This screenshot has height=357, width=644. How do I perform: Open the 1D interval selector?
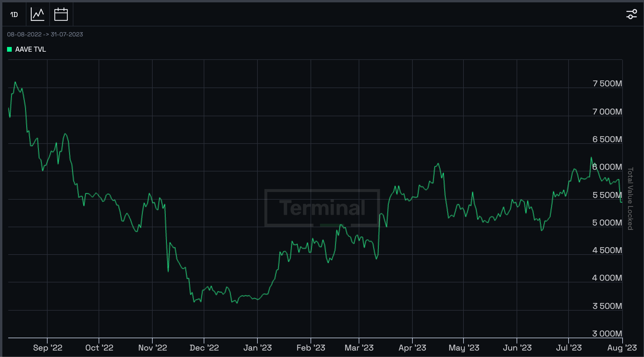pyautogui.click(x=14, y=14)
